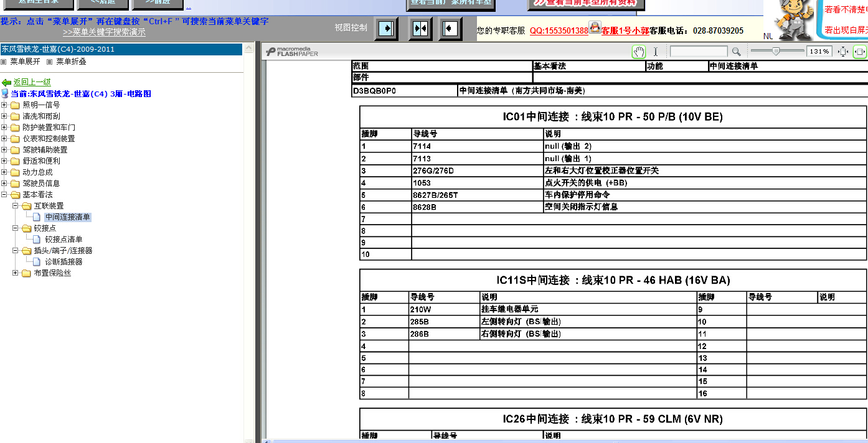The image size is (868, 443).
Task: Click the 驾驶员信息 folder icon
Action: click(x=16, y=184)
